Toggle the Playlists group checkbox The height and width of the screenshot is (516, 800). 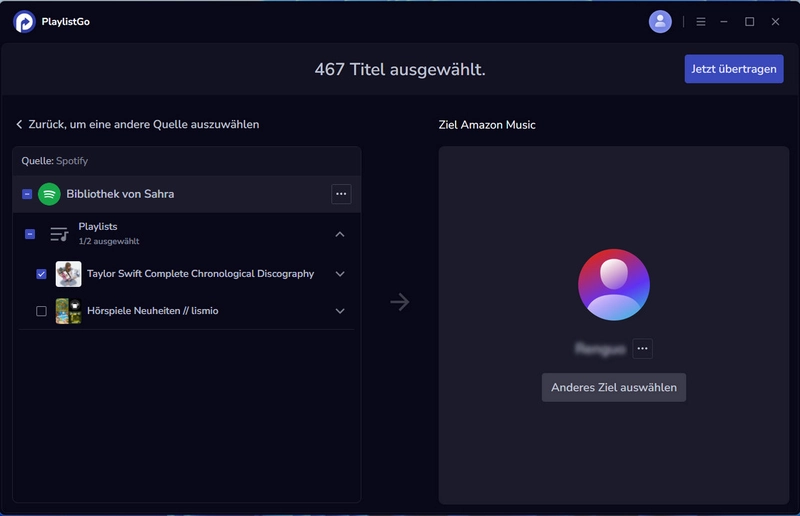click(x=30, y=234)
